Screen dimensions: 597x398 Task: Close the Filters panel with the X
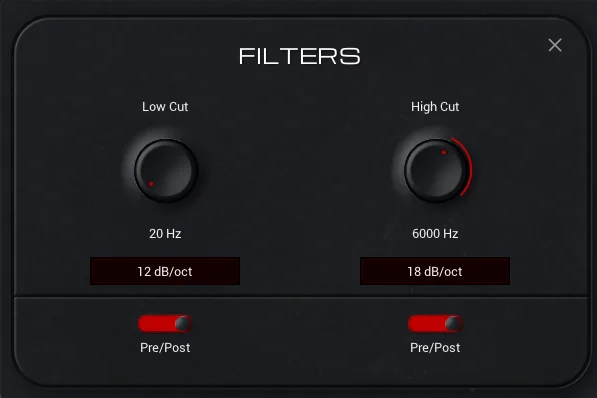click(555, 45)
